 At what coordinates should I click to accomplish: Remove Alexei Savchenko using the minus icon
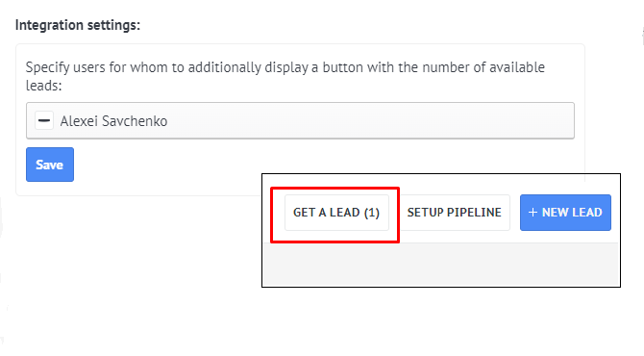click(x=44, y=121)
